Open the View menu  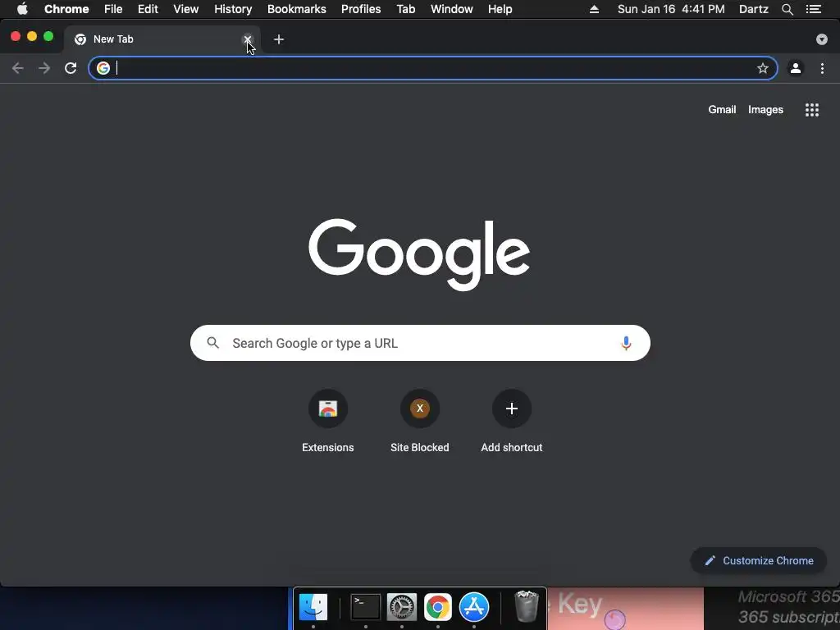186,9
